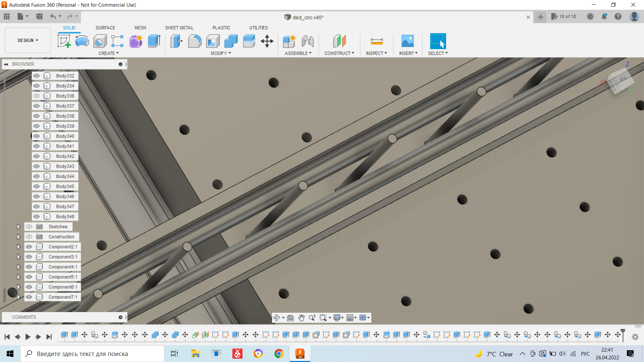This screenshot has width=644, height=362.
Task: Switch to the SHEET METAL tab
Action: tap(179, 28)
